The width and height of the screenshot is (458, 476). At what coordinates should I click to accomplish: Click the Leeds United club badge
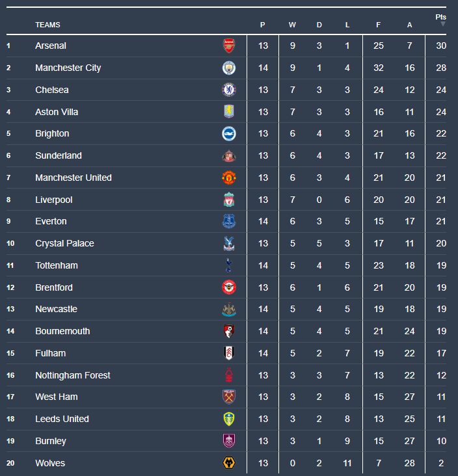click(x=228, y=419)
